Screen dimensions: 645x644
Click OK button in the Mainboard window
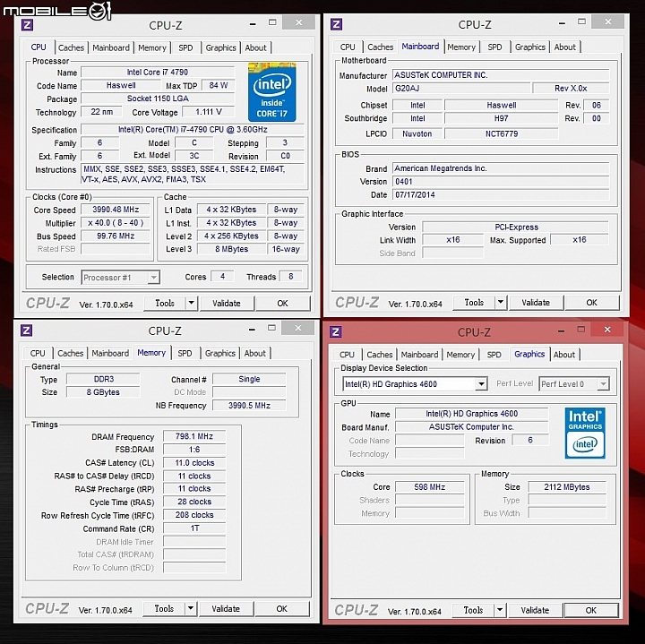point(592,303)
